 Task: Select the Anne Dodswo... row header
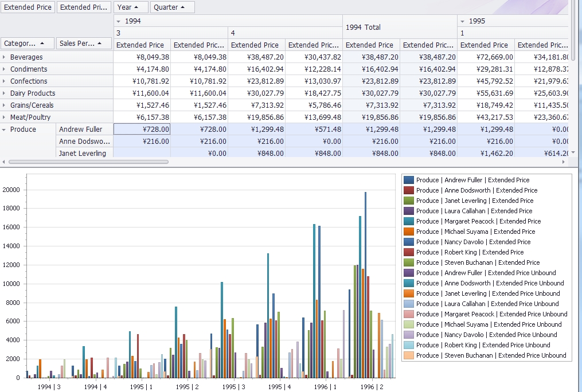84,142
